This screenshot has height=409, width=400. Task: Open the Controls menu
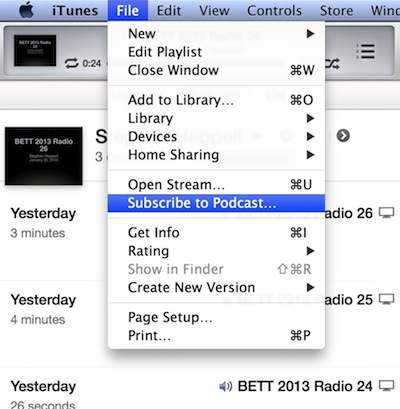(274, 11)
